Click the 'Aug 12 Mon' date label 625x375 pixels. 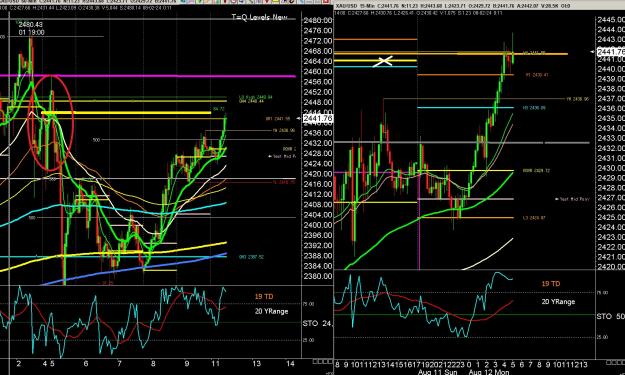[x=489, y=372]
